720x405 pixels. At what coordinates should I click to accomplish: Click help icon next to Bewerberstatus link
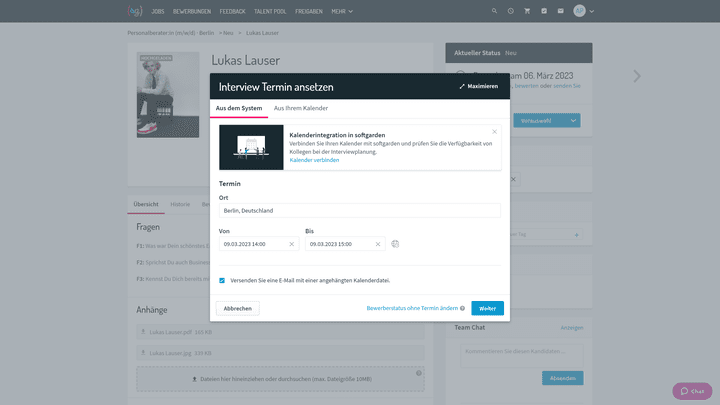coord(463,308)
